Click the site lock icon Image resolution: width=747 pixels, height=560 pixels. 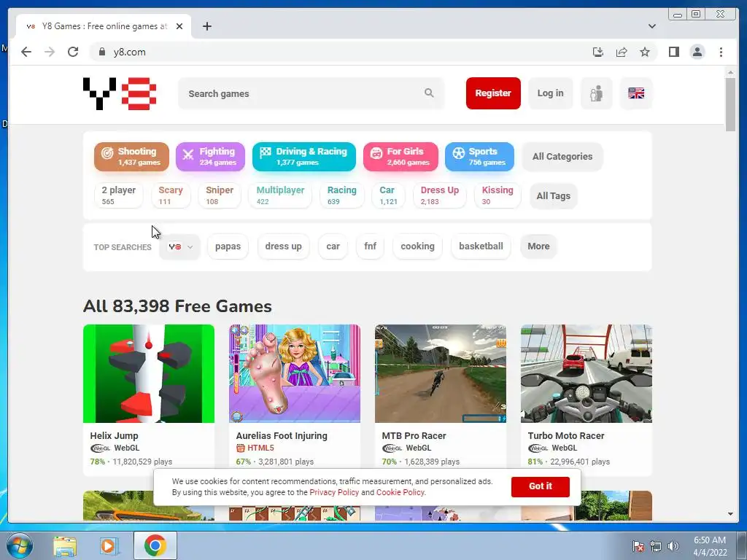click(x=101, y=52)
